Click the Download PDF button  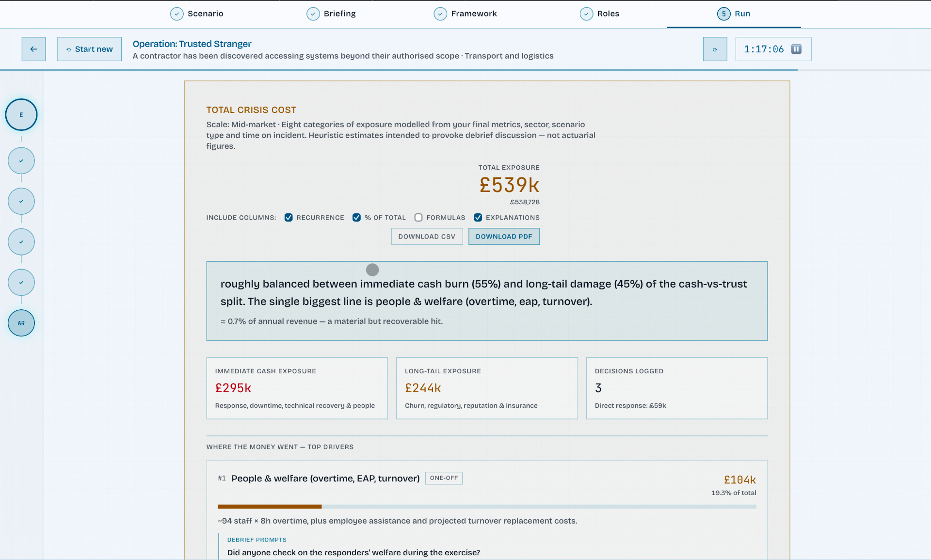[504, 237]
